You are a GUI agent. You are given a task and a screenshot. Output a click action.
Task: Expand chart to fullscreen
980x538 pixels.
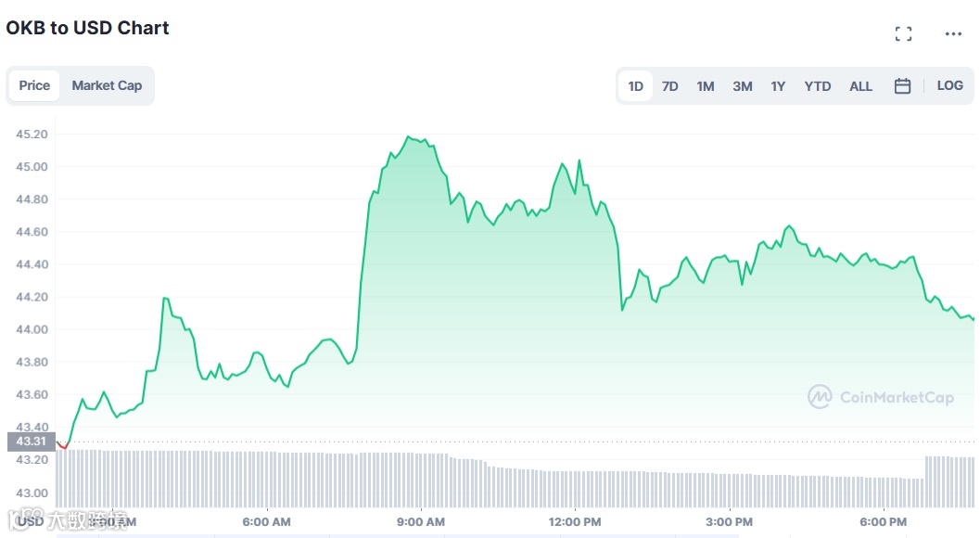point(903,33)
